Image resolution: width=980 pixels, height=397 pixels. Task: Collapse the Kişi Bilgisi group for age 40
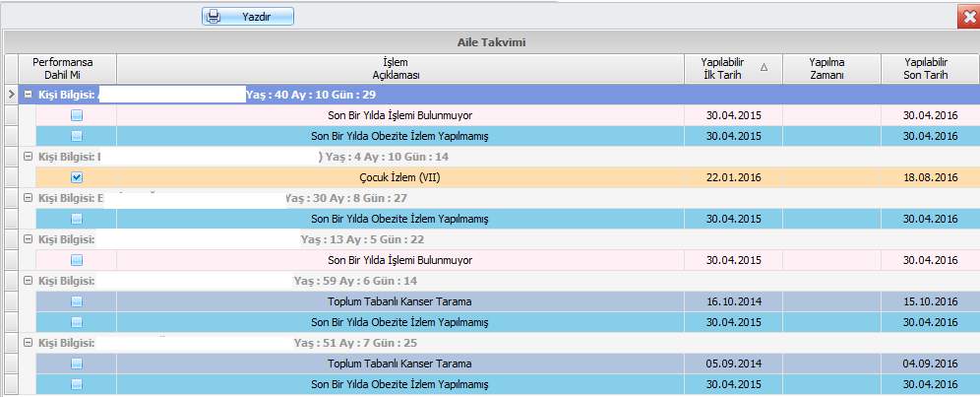27,95
